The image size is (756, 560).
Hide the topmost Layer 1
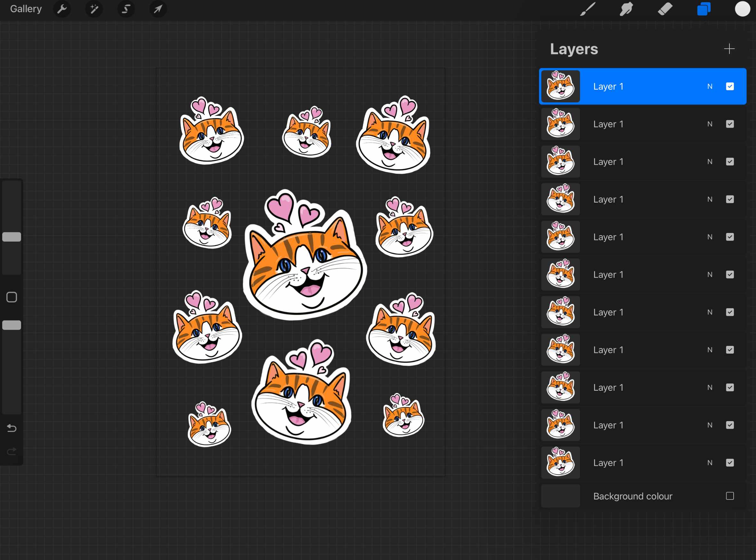(x=730, y=86)
